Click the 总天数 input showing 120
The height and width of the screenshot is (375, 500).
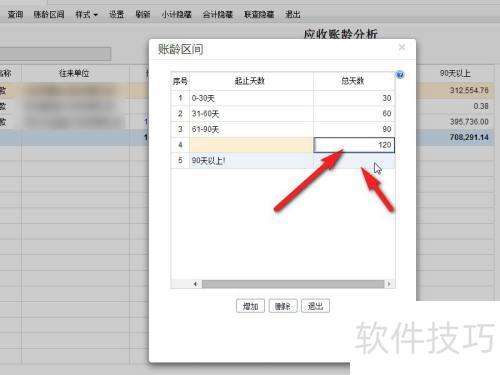[354, 145]
